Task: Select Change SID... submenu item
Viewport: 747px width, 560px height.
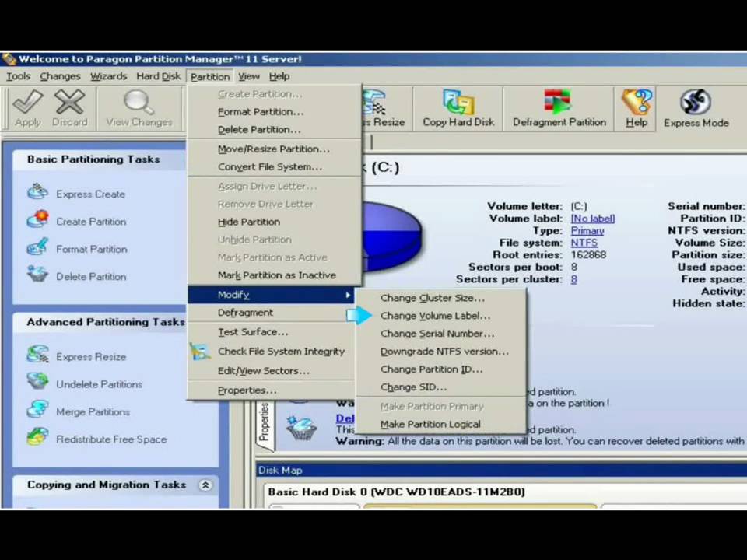Action: (441, 387)
